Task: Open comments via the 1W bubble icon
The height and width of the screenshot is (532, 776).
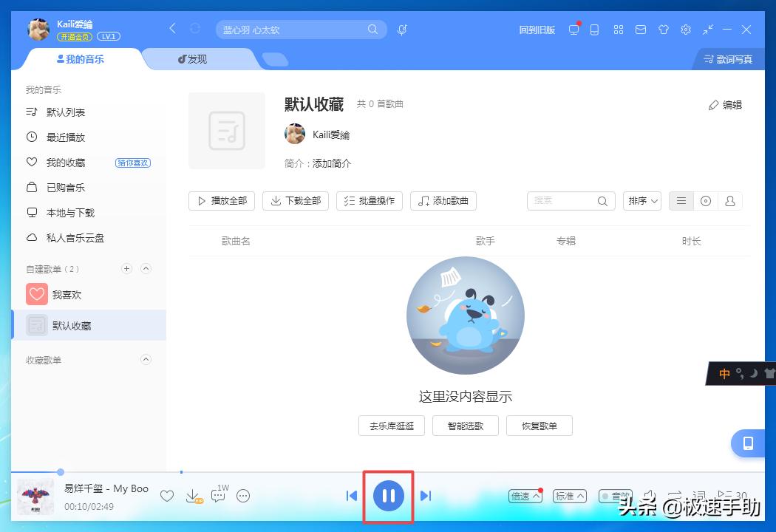Action: (217, 496)
